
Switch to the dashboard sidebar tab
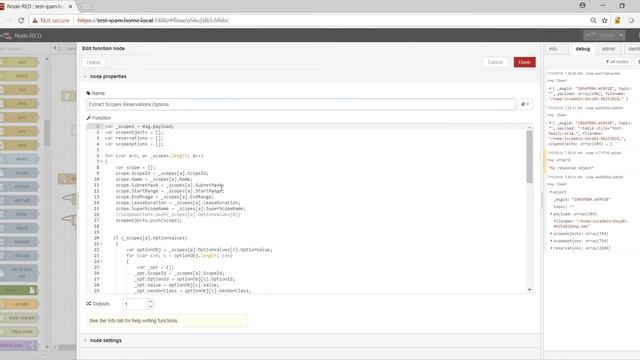coord(633,49)
